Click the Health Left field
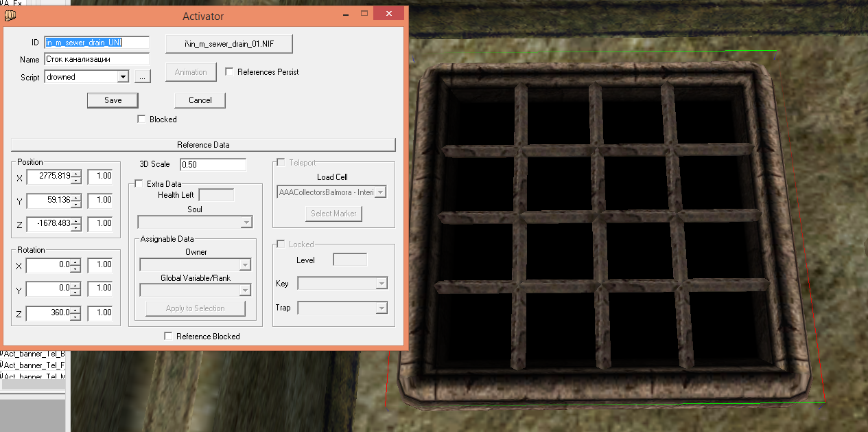Image resolution: width=868 pixels, height=432 pixels. (x=216, y=195)
